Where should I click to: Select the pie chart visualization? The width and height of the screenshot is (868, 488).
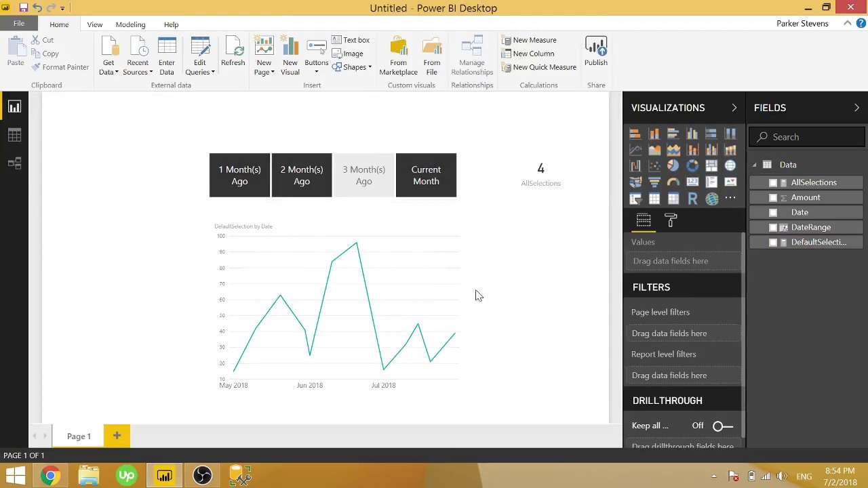coord(673,166)
